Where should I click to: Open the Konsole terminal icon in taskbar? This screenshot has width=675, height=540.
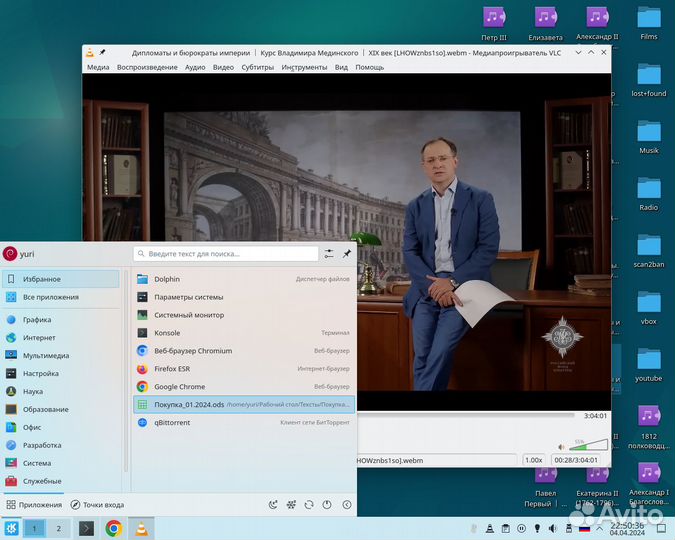pos(87,528)
